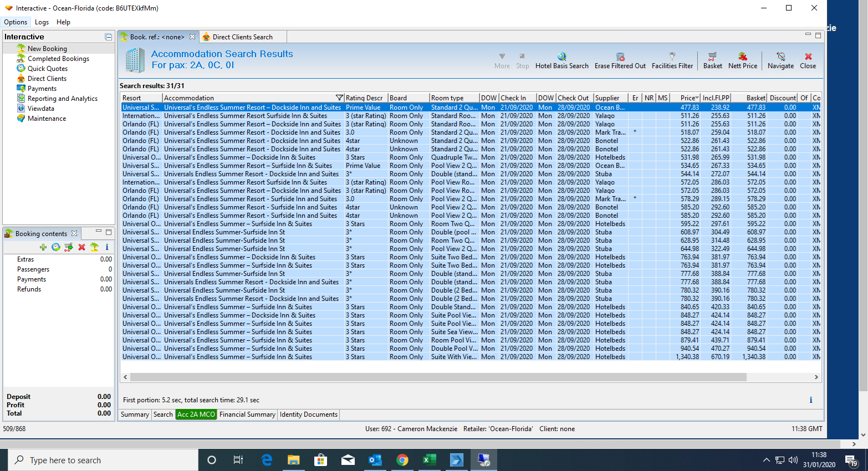This screenshot has height=471, width=868.
Task: Open the Identity Documents tab
Action: point(309,414)
